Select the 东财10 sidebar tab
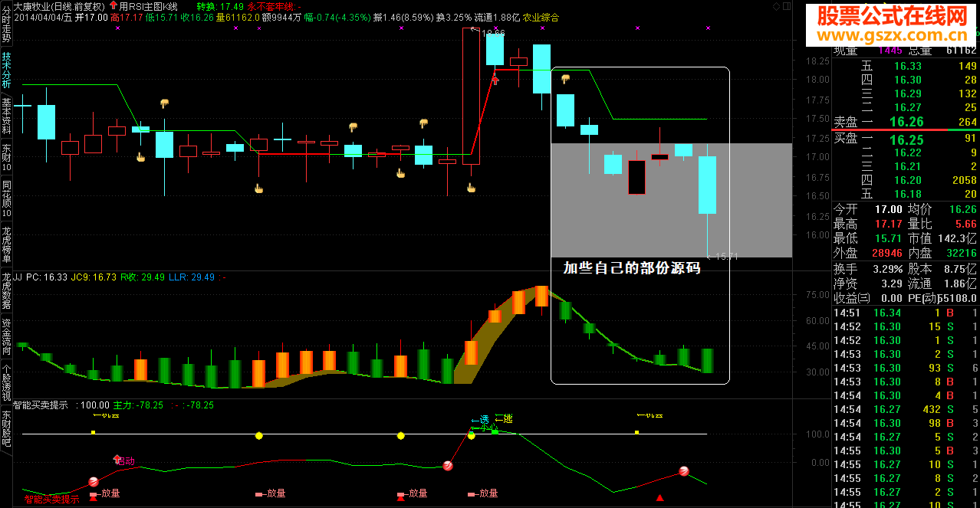Viewport: 980px width, 508px height. [x=6, y=157]
